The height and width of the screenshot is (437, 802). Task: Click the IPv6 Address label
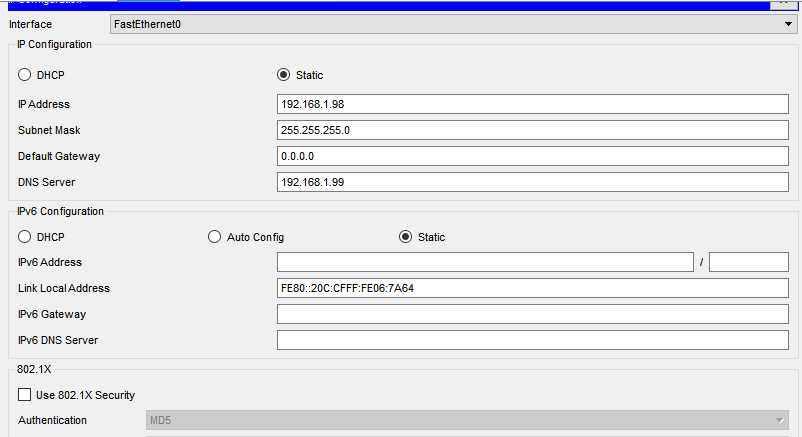click(x=50, y=262)
